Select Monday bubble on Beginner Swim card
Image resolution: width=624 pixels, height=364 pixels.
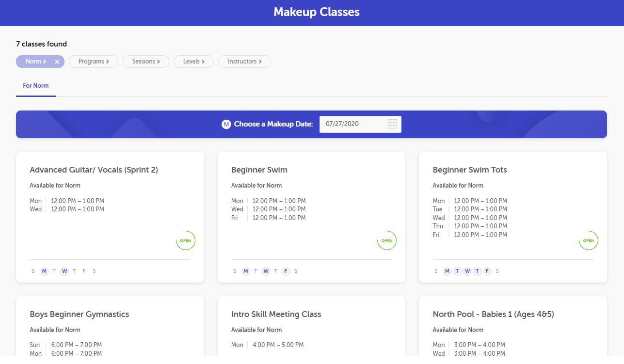tap(246, 271)
